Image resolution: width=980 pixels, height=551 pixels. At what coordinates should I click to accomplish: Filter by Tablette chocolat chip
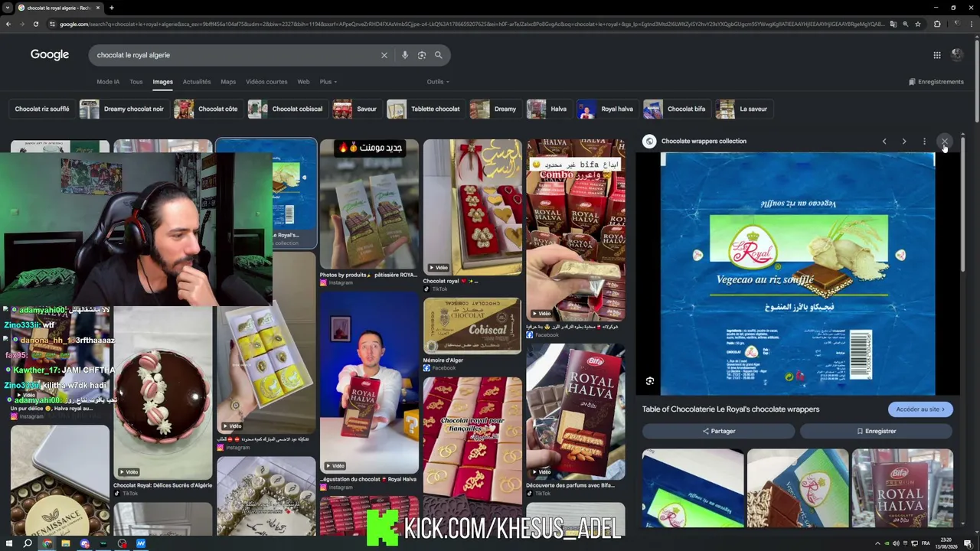(x=425, y=109)
